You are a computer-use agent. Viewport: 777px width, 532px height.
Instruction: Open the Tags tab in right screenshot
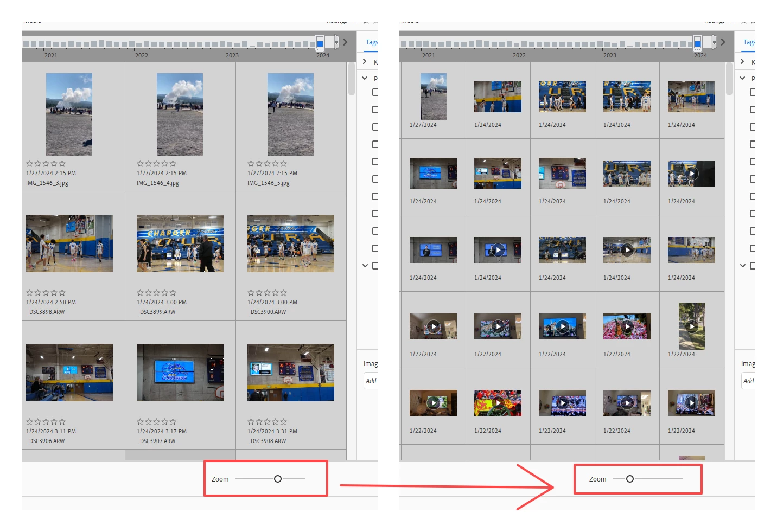tap(749, 42)
